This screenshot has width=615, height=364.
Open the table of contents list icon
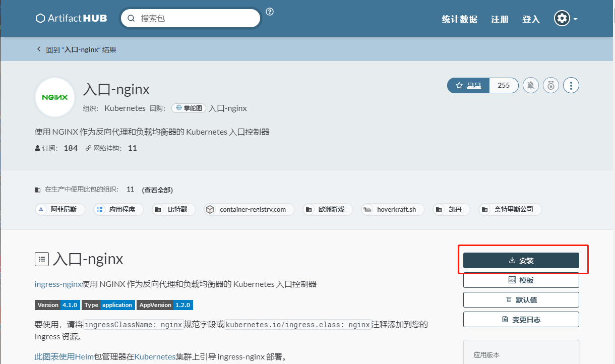[x=42, y=259]
